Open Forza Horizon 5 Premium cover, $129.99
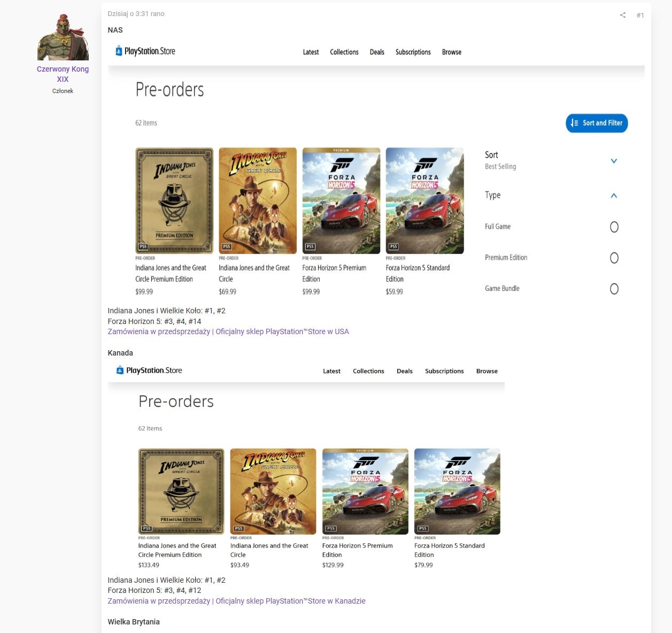Screen dimensions: 672x633 (365, 491)
